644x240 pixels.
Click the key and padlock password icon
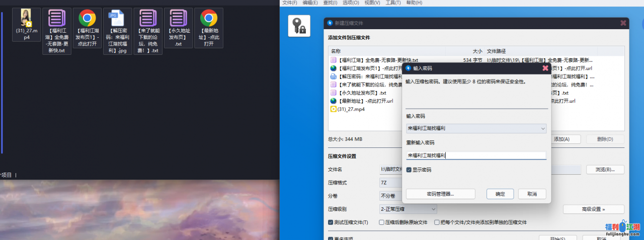(299, 26)
